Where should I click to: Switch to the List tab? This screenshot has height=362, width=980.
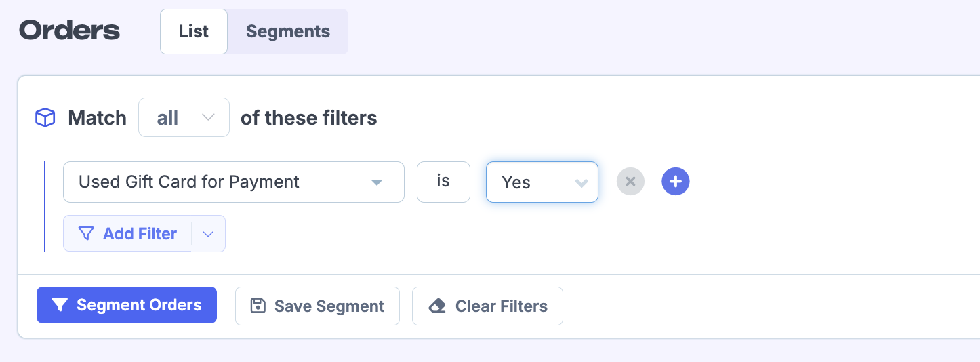click(194, 31)
